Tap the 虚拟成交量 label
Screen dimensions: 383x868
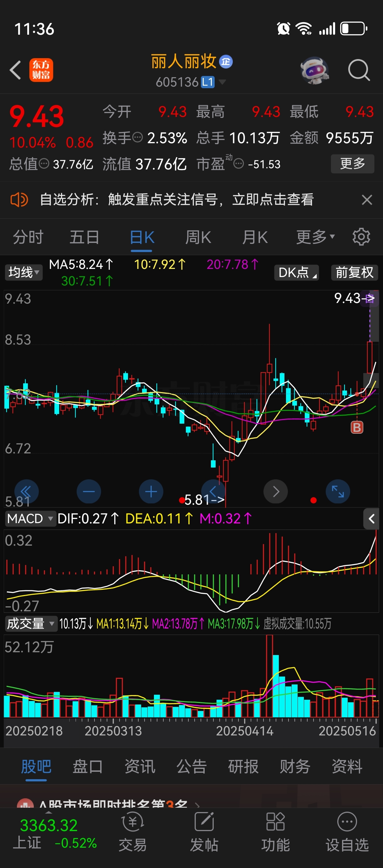[297, 624]
